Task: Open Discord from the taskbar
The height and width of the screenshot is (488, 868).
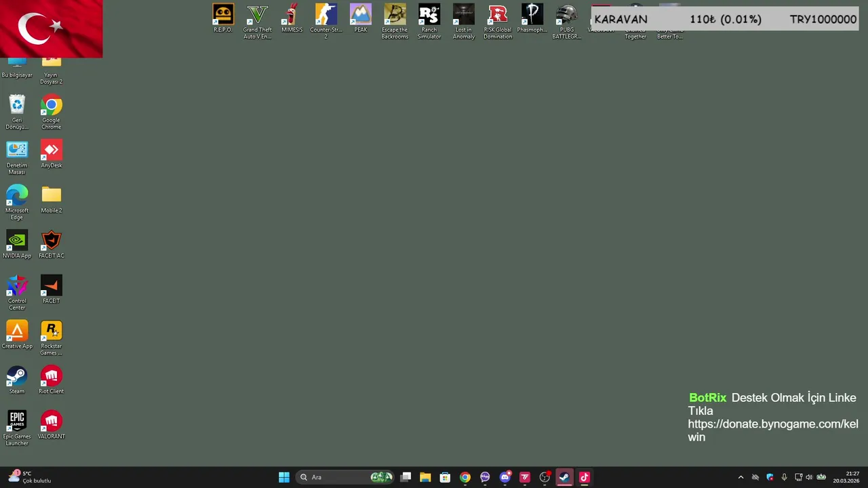Action: [x=505, y=477]
